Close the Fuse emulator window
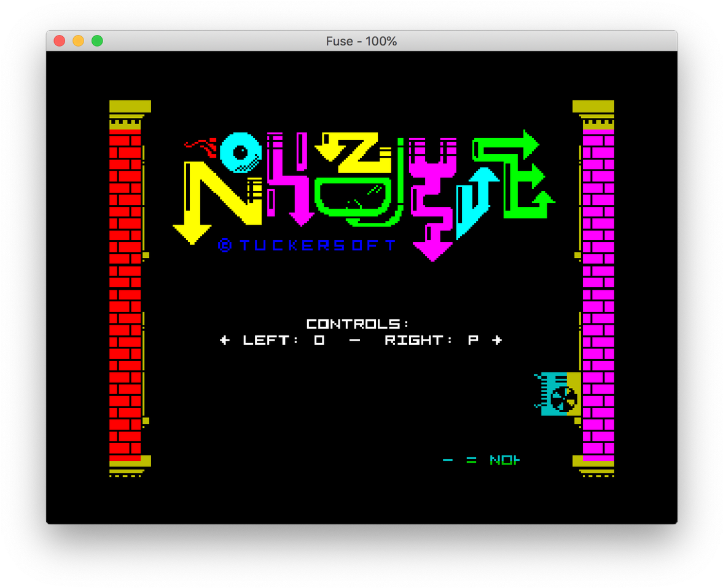 (x=60, y=41)
